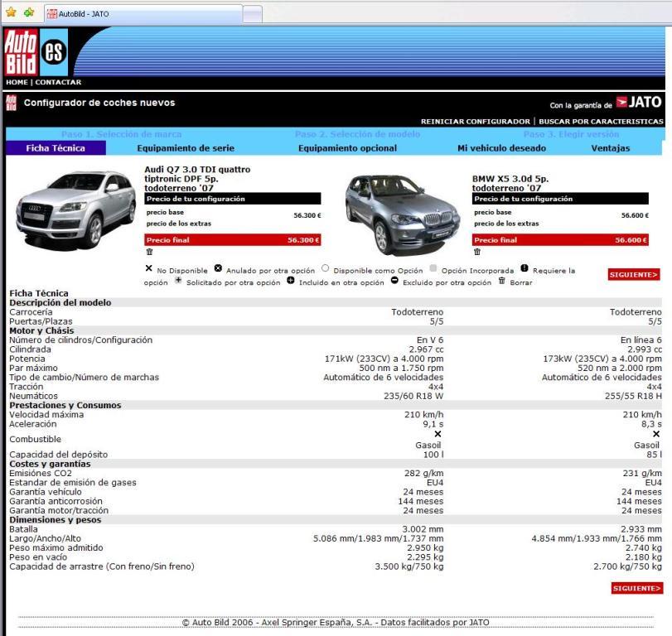Screen dimensions: 672x636
Task: Click the BMW X5 3.0d 5p. title
Action: click(510, 183)
